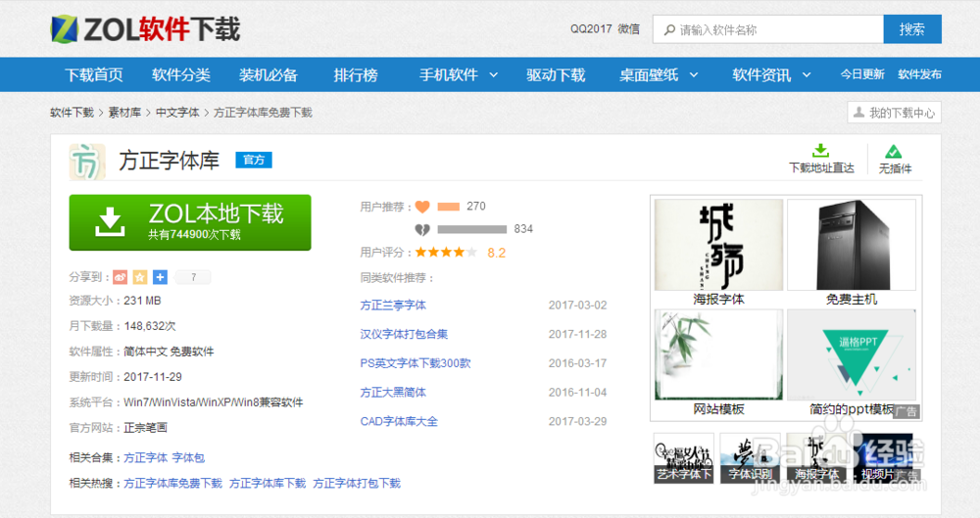Click the 微信 hot search link
The image size is (980, 518).
pyautogui.click(x=629, y=28)
